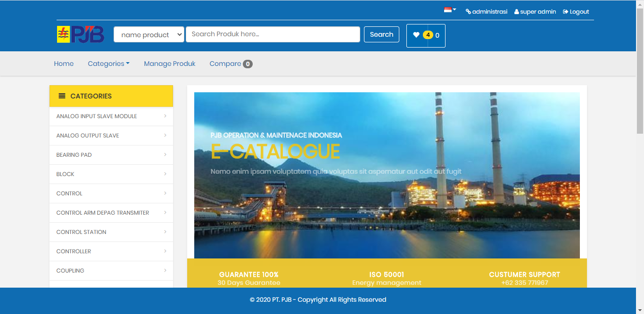Screen dimensions: 644x314
Task: Click the yellow 4 wishlist badge
Action: tap(428, 35)
